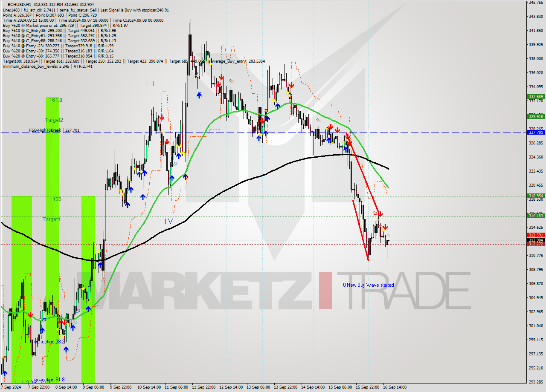Screen dimensions: 546x392
Task: Click the 302.965 price axis value
Action: click(x=536, y=312)
